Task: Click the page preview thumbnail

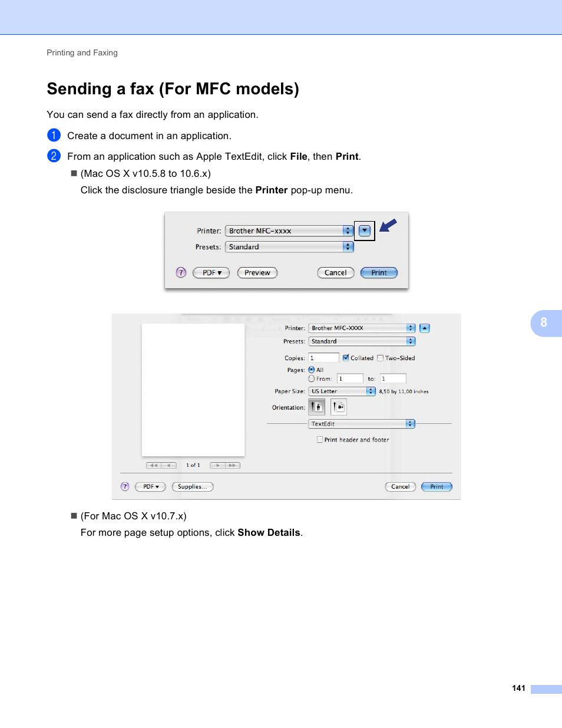Action: pyautogui.click(x=193, y=390)
